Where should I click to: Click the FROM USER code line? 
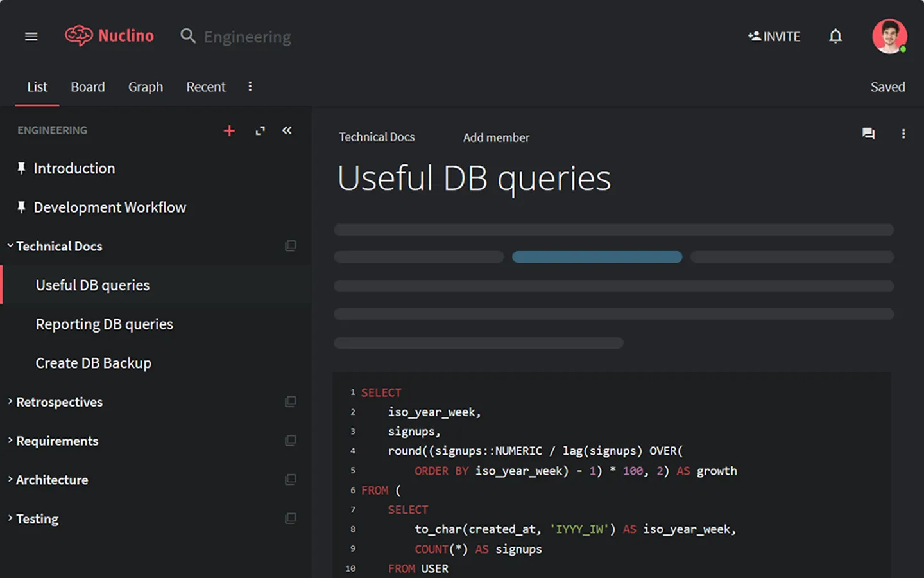click(x=418, y=568)
